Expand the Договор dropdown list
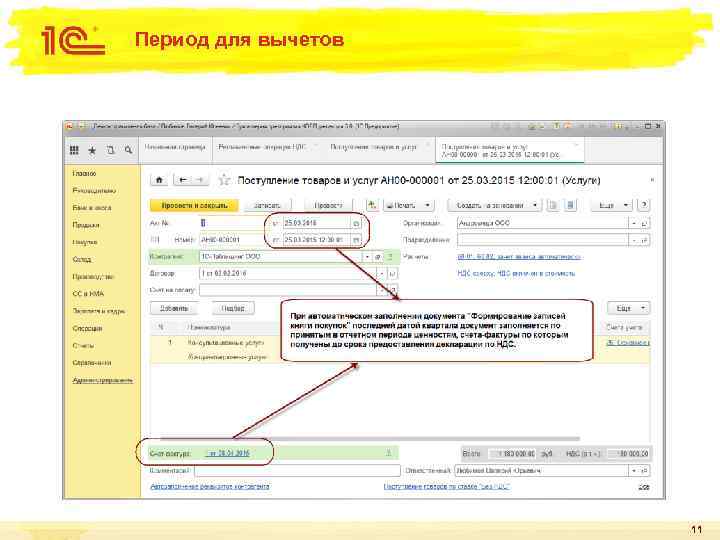Screen dimensions: 720x540 [382, 274]
